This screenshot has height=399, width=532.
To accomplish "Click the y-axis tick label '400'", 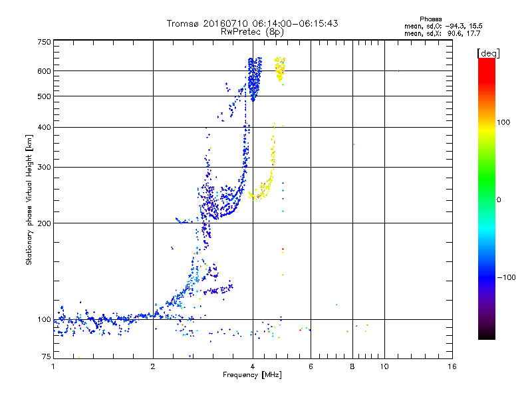I will click(44, 127).
